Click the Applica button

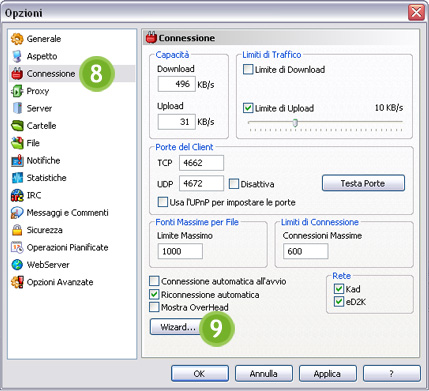coord(327,374)
